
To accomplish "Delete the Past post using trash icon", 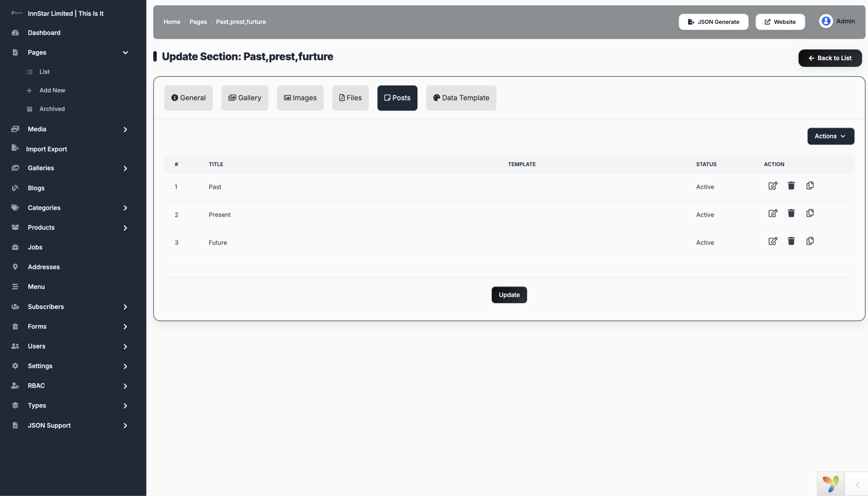I will [791, 186].
